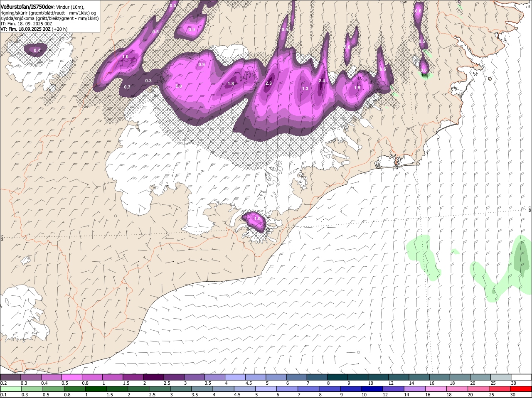Click the title text Veðurstofan/IS750dev
Screen dimensions: 532x398
27,7
